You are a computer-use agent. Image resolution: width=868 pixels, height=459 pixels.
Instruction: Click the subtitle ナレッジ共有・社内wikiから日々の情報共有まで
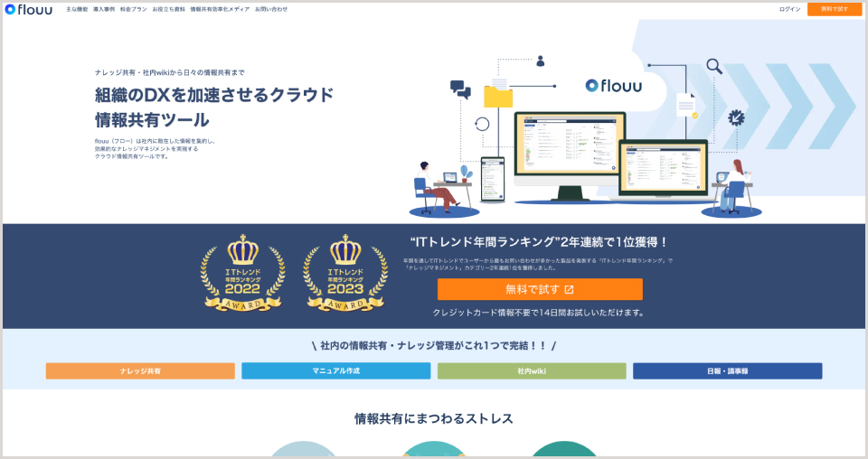tap(169, 72)
